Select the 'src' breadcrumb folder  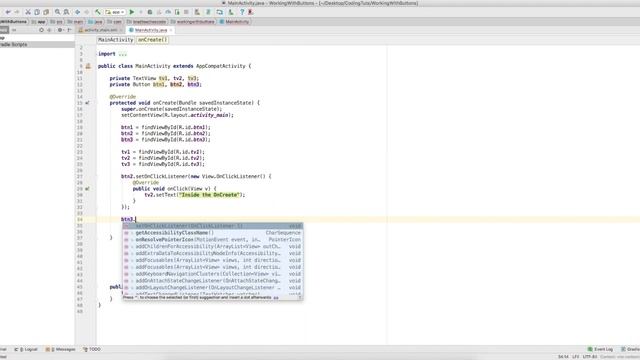(56, 22)
